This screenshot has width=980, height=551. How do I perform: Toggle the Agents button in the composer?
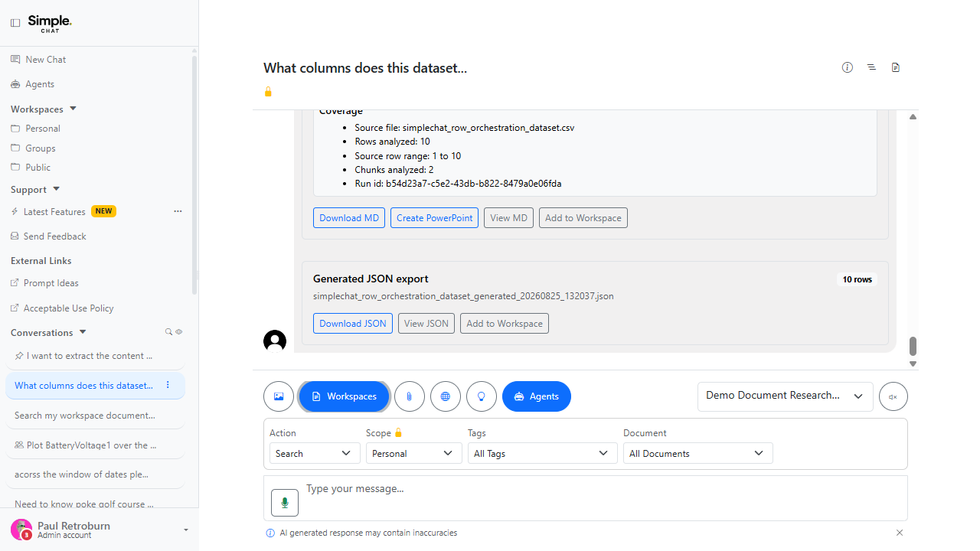click(537, 396)
